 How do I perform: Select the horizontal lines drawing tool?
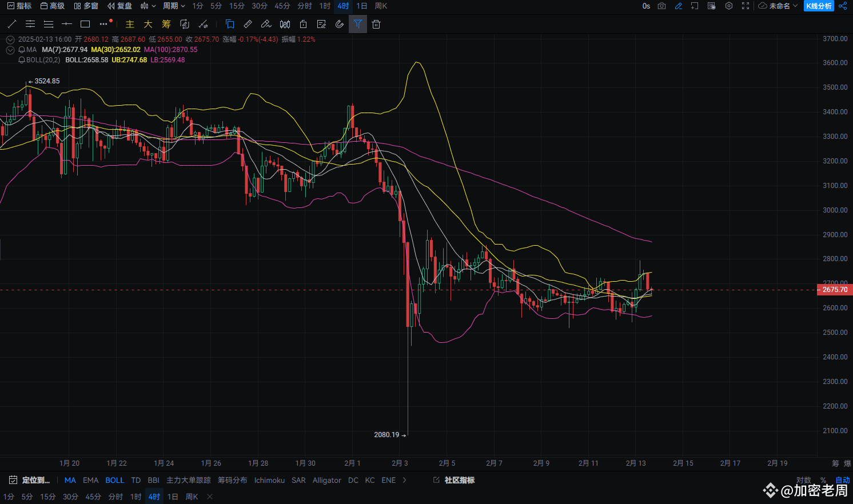30,24
